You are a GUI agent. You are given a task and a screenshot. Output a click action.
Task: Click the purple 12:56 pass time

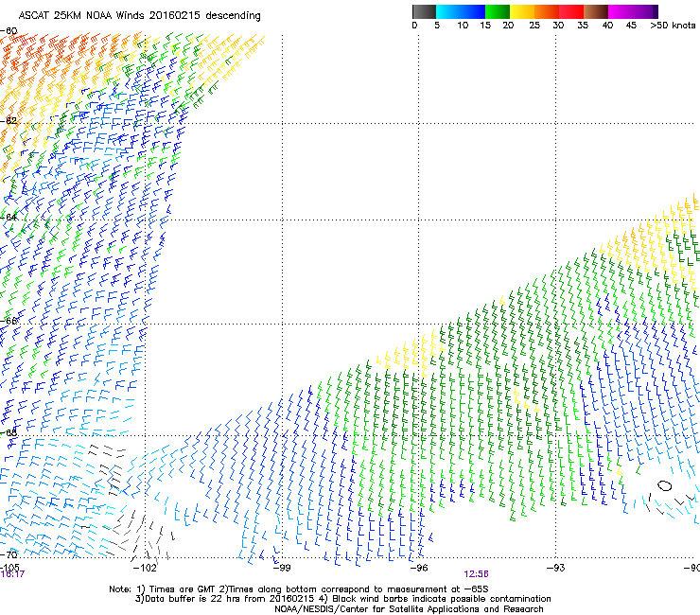(x=476, y=574)
